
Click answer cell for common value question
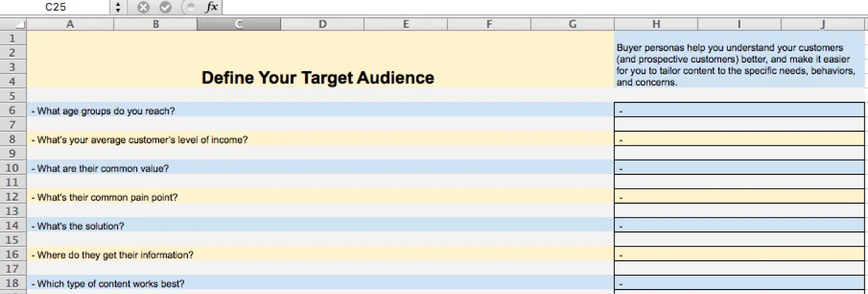tap(739, 168)
